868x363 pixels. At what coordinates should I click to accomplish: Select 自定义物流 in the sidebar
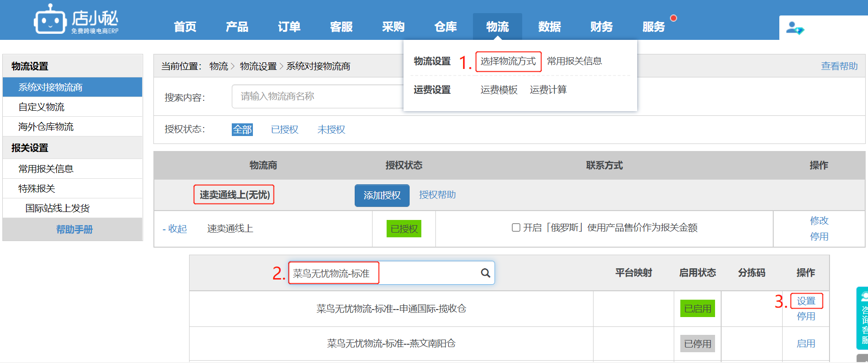click(42, 107)
